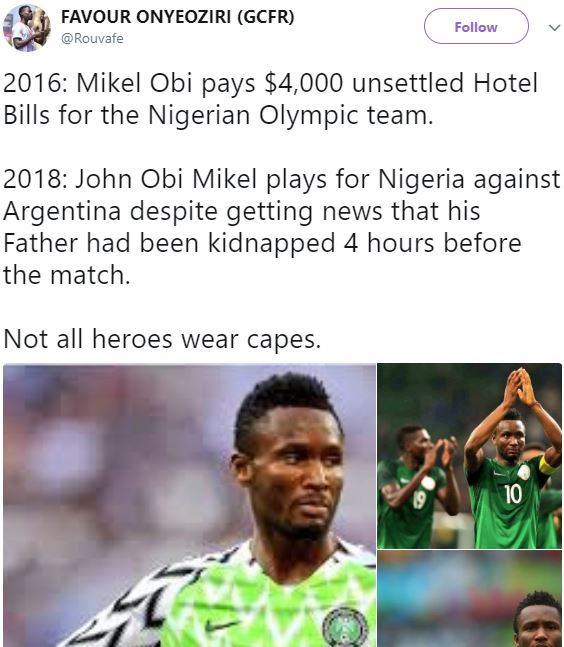Screen dimensions: 564x647
Task: Click the tweet text about 2016 hotel bills
Action: pos(270,98)
